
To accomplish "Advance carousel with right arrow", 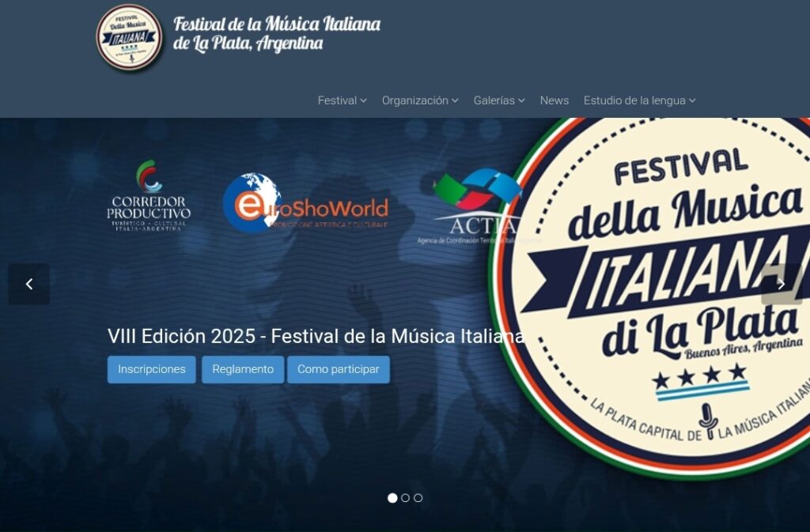I will 781,284.
